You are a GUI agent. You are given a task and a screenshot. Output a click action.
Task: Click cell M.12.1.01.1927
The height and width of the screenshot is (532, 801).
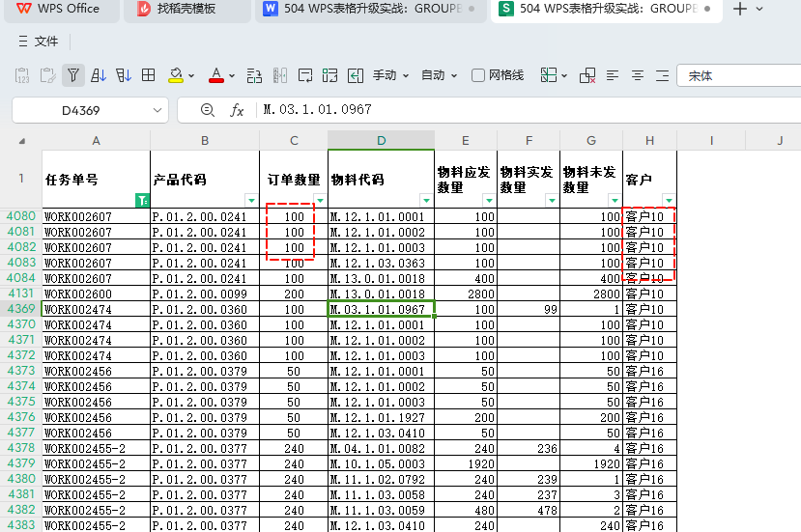coord(381,417)
